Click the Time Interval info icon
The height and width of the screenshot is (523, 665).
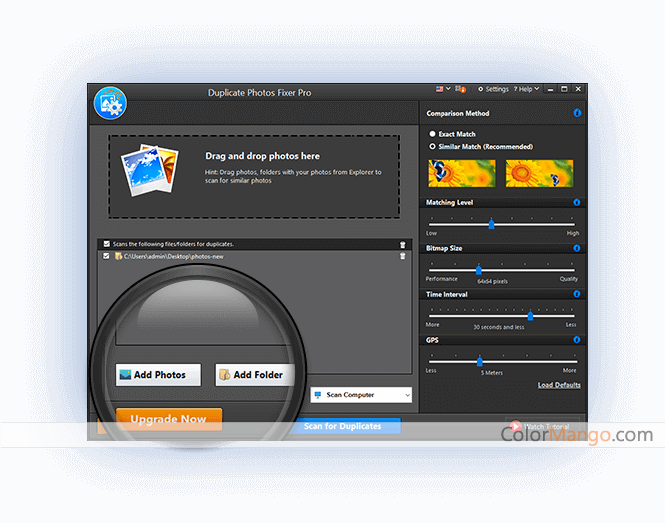coord(577,294)
